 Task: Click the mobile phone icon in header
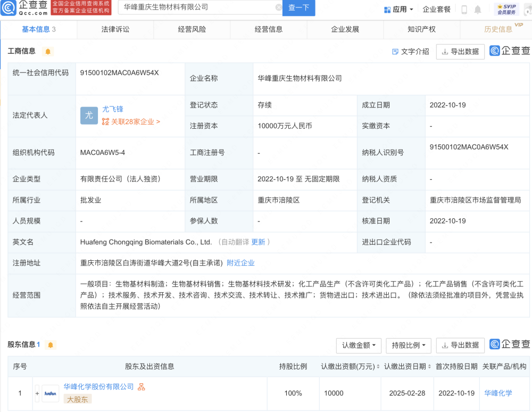click(464, 9)
